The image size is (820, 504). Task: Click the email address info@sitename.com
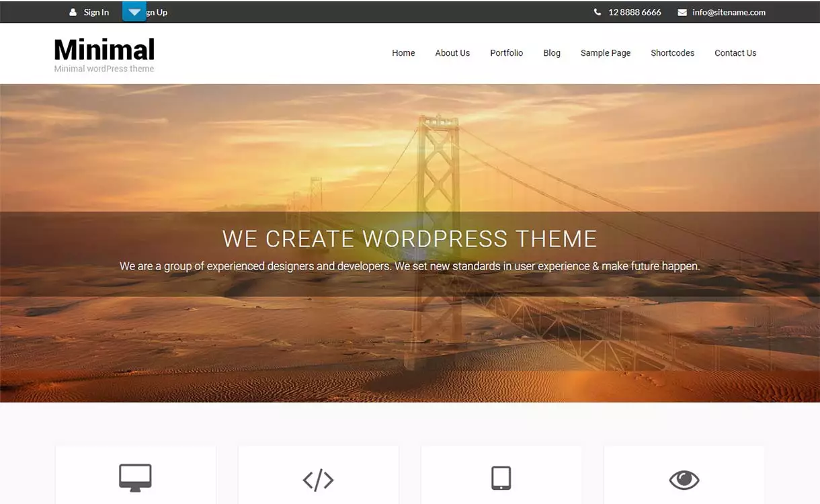click(x=729, y=12)
